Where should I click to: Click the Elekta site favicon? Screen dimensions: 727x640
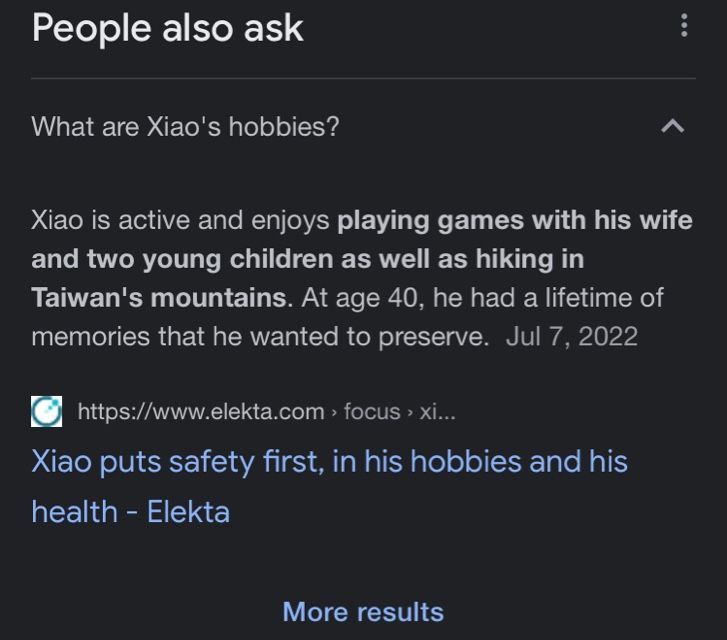point(47,411)
